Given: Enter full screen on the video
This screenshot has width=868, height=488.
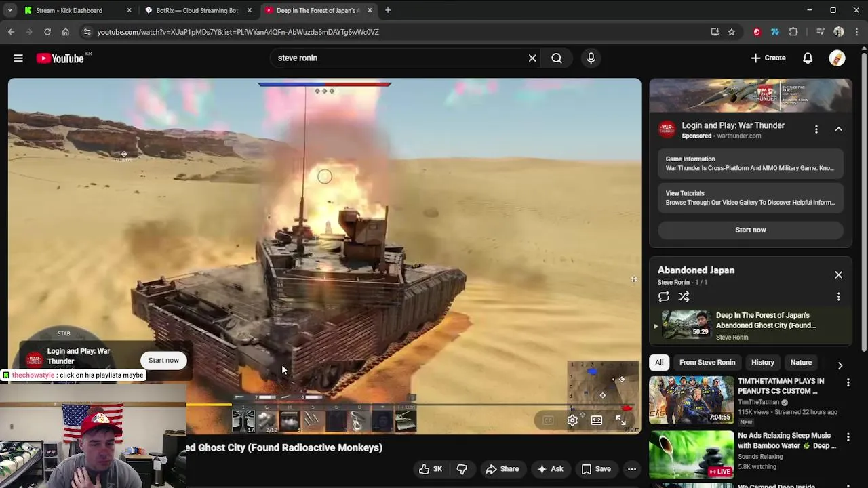Looking at the screenshot, I should point(620,420).
